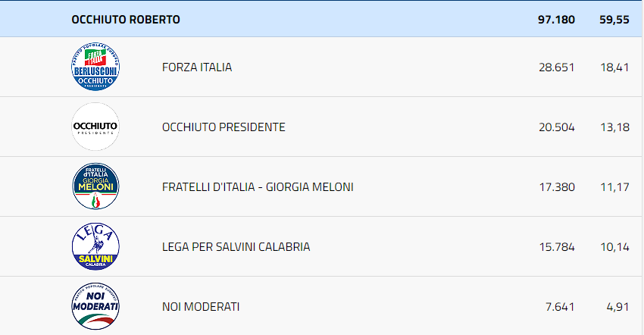
Task: Click the Noi Moderati party logo
Action: (x=95, y=306)
